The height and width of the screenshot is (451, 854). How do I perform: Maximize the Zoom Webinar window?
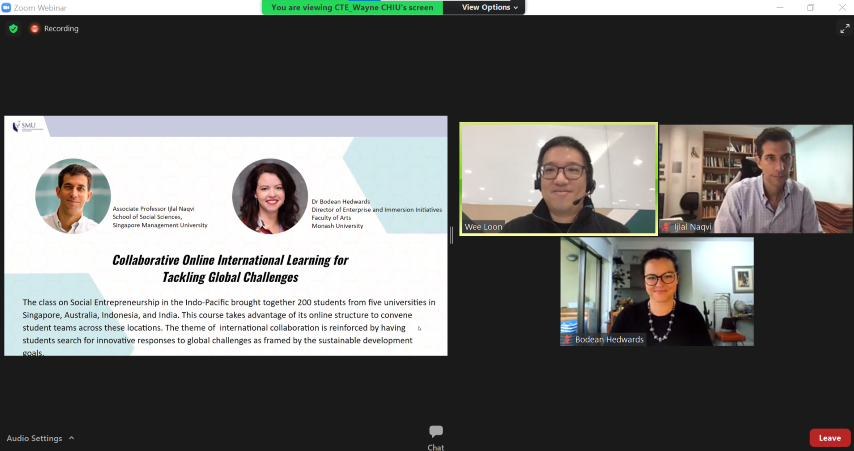810,7
